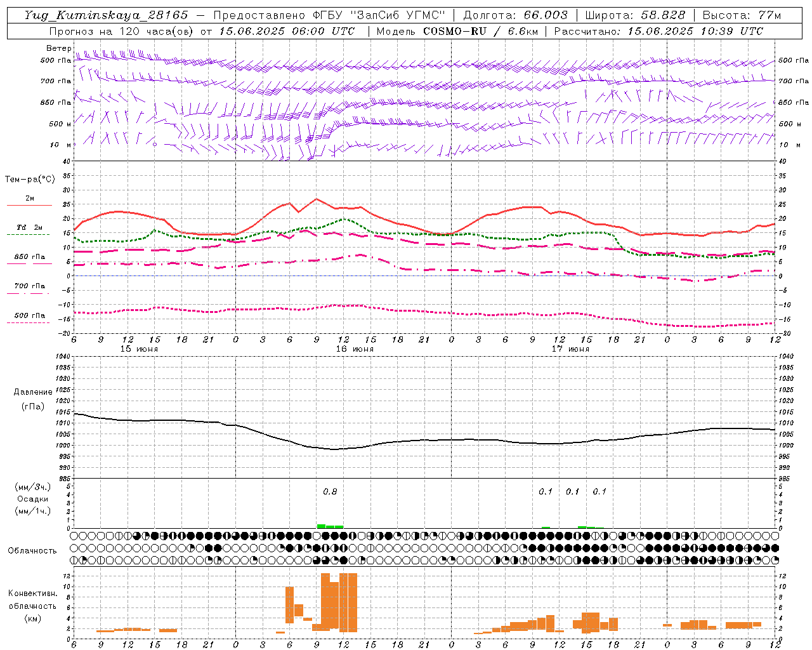This screenshot has width=812, height=650.
Task: Click the 0.8 precipitation amount value
Action: tap(330, 491)
